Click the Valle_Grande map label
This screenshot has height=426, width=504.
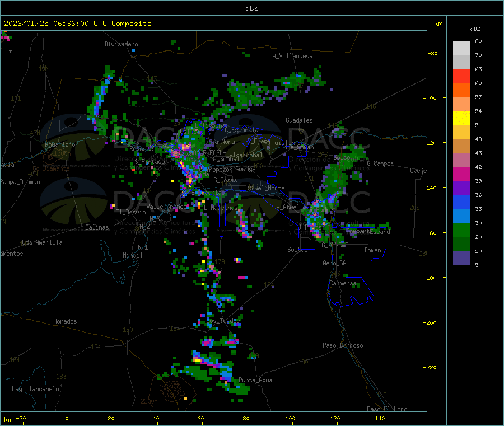(x=166, y=206)
